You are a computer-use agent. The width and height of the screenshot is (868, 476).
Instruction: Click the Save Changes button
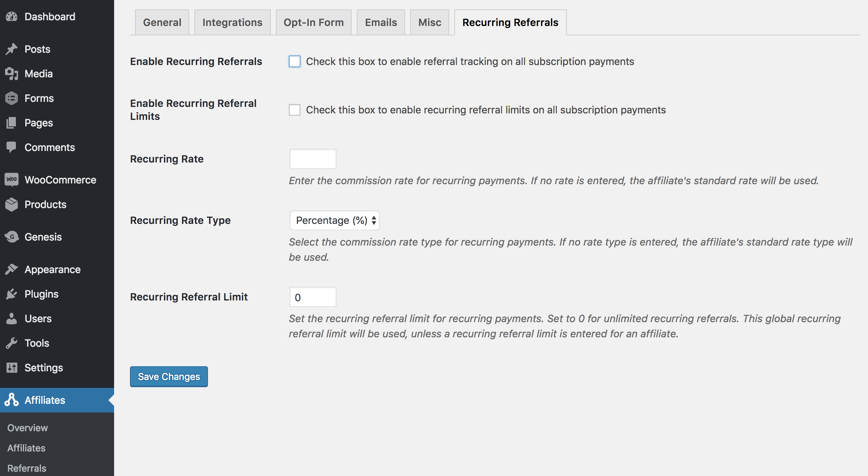coord(169,377)
